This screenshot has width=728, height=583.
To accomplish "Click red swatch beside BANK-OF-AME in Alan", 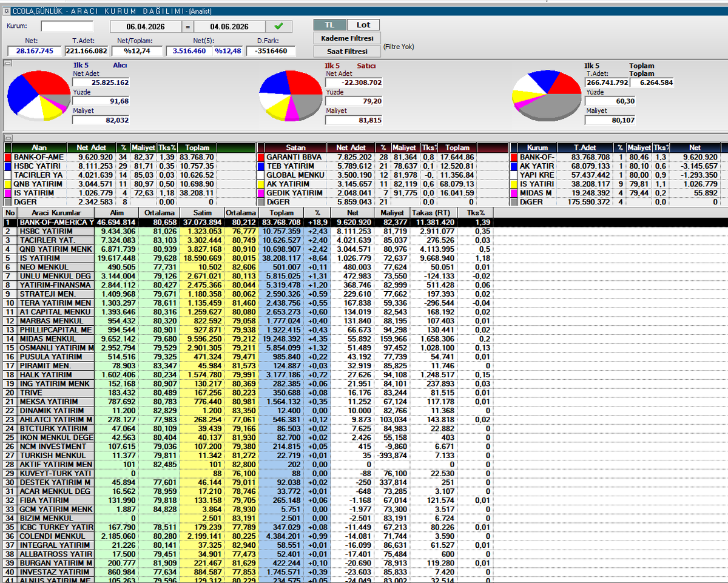I will pos(8,157).
